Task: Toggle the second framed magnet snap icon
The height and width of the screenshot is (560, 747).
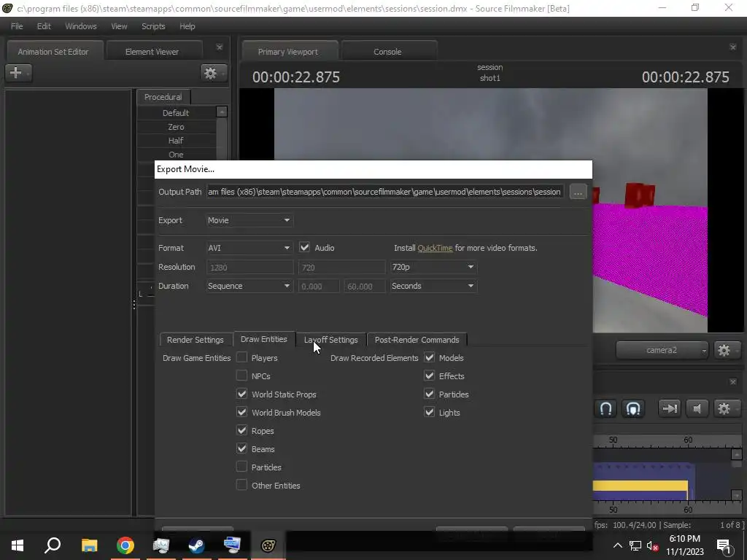Action: pyautogui.click(x=632, y=408)
